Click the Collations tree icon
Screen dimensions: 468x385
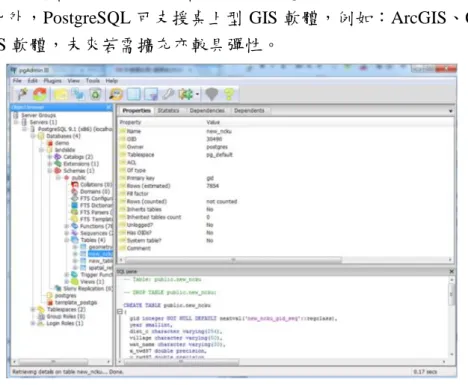pos(75,185)
